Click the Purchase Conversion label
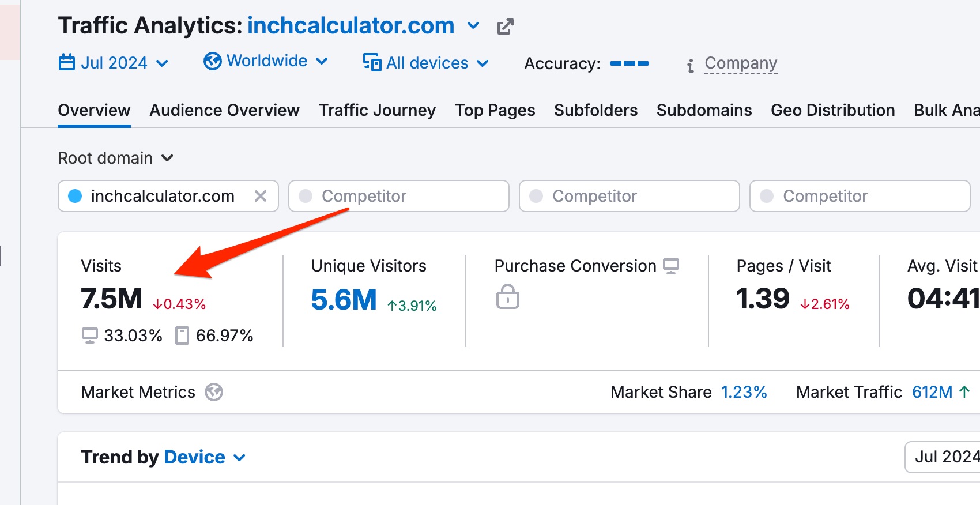 click(575, 266)
